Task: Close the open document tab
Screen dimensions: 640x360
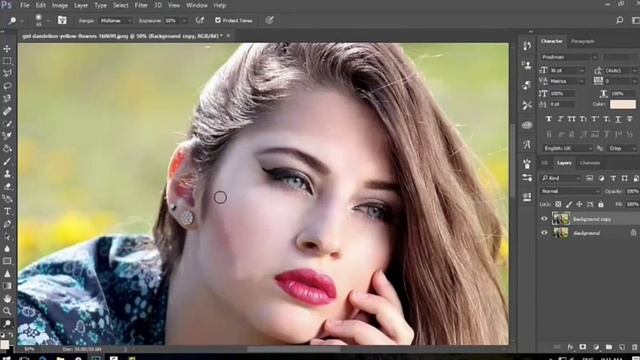Action: click(x=228, y=36)
